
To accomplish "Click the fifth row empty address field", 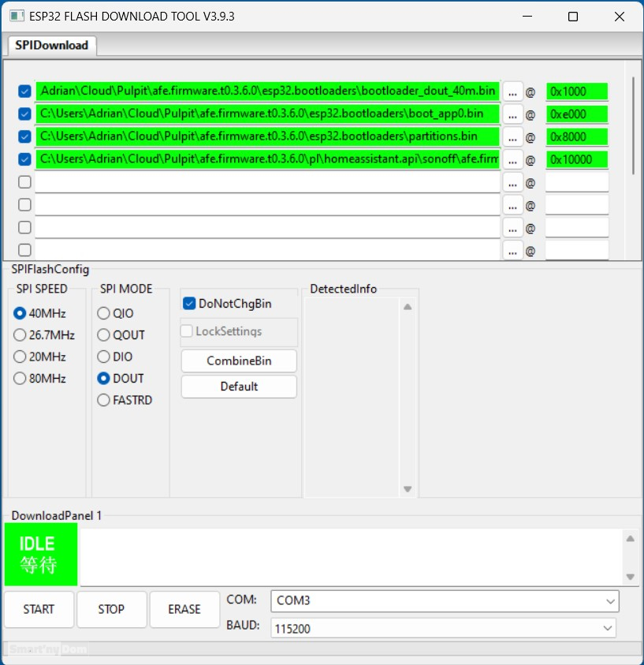I will [577, 182].
